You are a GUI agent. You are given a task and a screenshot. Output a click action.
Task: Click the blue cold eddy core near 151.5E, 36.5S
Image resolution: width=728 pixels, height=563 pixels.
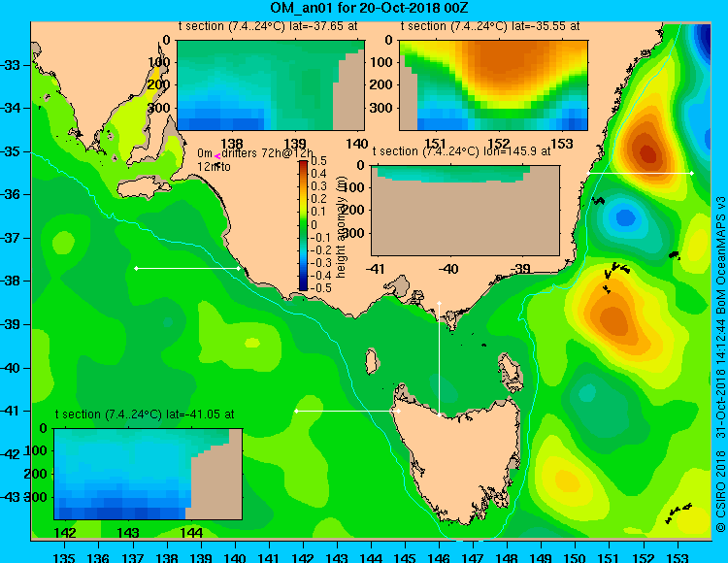point(625,217)
